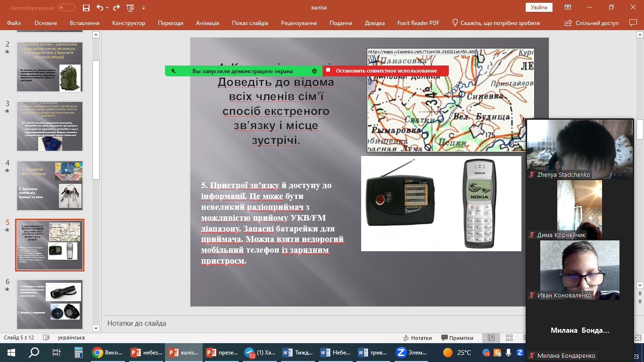Switch to Slide Sorter view icon

pos(509,338)
